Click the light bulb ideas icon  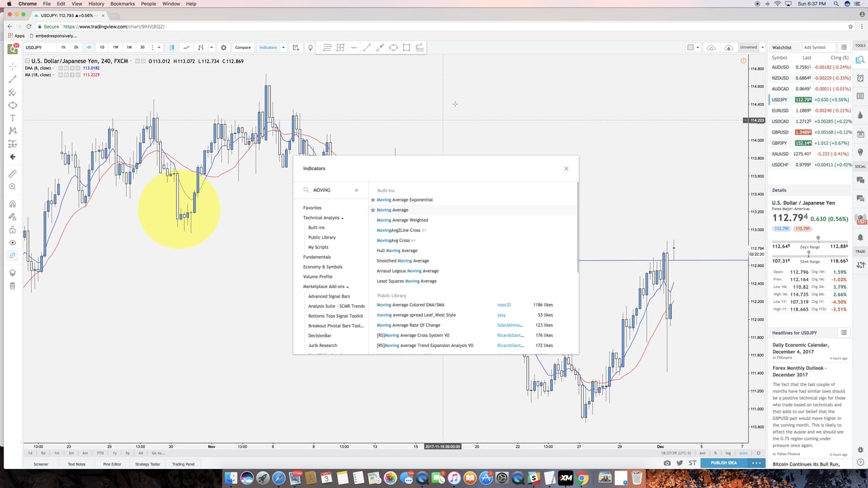click(311, 47)
